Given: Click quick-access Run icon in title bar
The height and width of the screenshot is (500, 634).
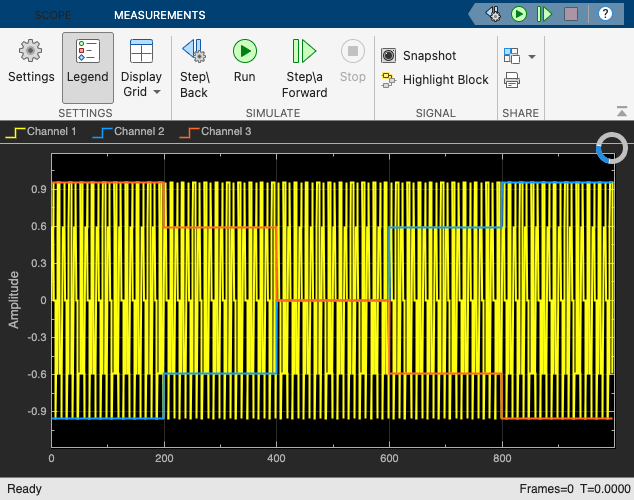Looking at the screenshot, I should [x=519, y=14].
